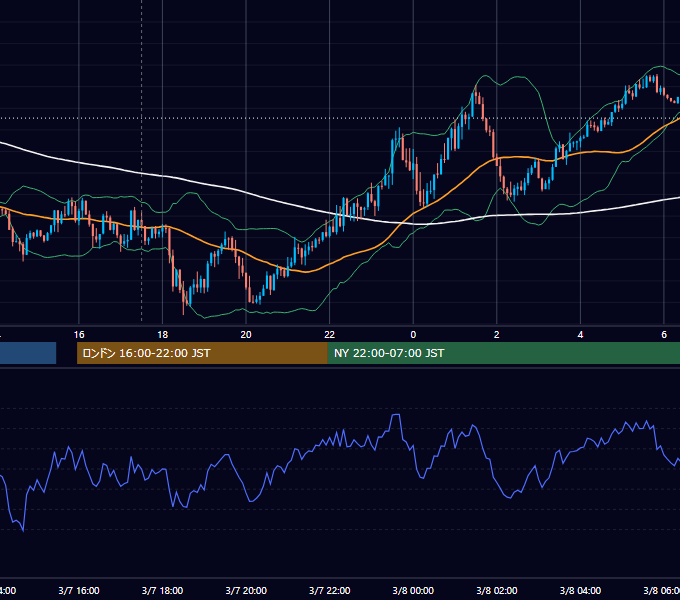680x600 pixels.
Task: Click the 2 hour label on price chart
Action: tap(497, 335)
